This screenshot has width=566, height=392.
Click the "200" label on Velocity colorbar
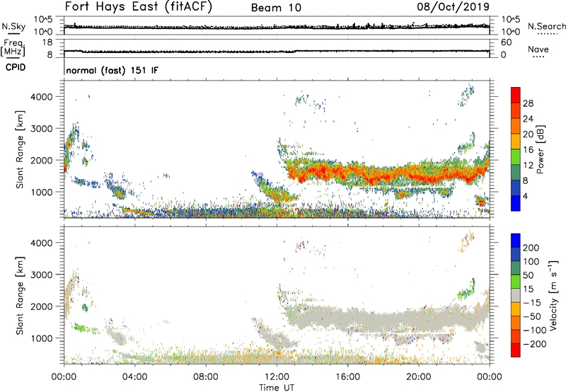[531, 248]
